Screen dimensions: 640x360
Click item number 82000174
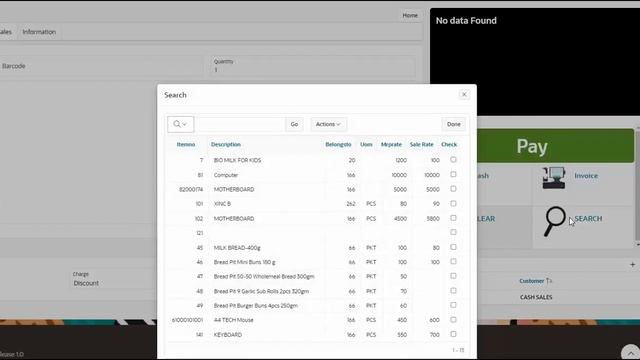pos(191,189)
